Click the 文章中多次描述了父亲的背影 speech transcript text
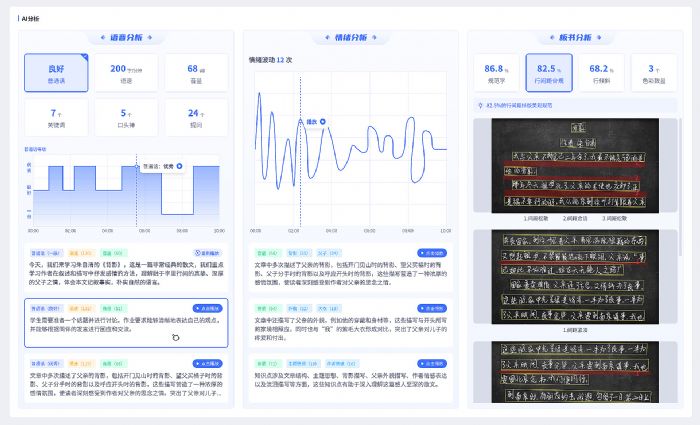Viewport: 700px width, 425px height. click(x=126, y=384)
